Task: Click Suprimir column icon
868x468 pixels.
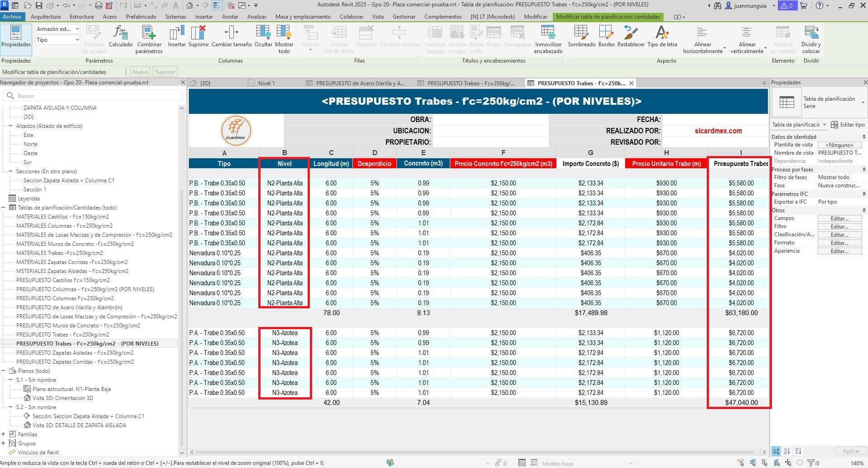Action: 198,33
